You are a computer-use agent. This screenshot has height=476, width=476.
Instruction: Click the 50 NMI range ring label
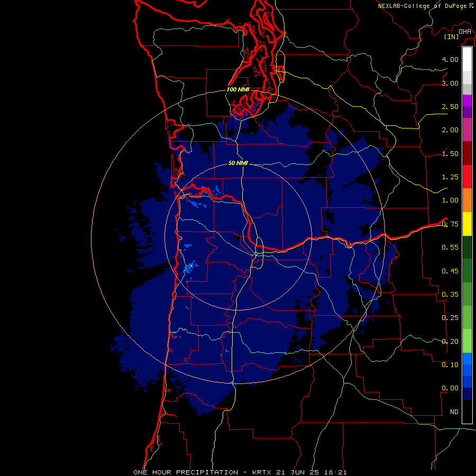pos(238,163)
